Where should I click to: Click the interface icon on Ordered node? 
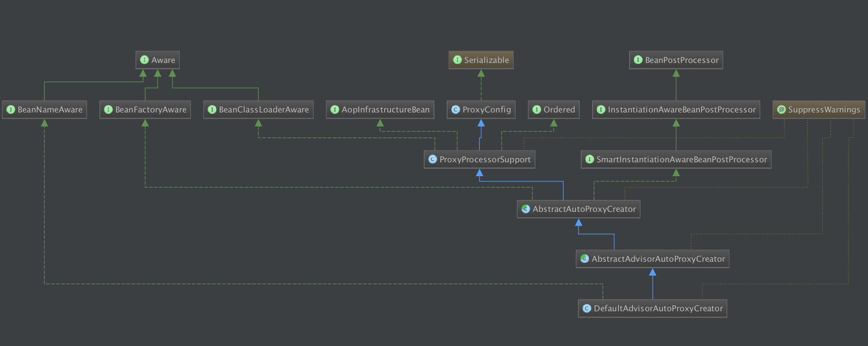[537, 110]
